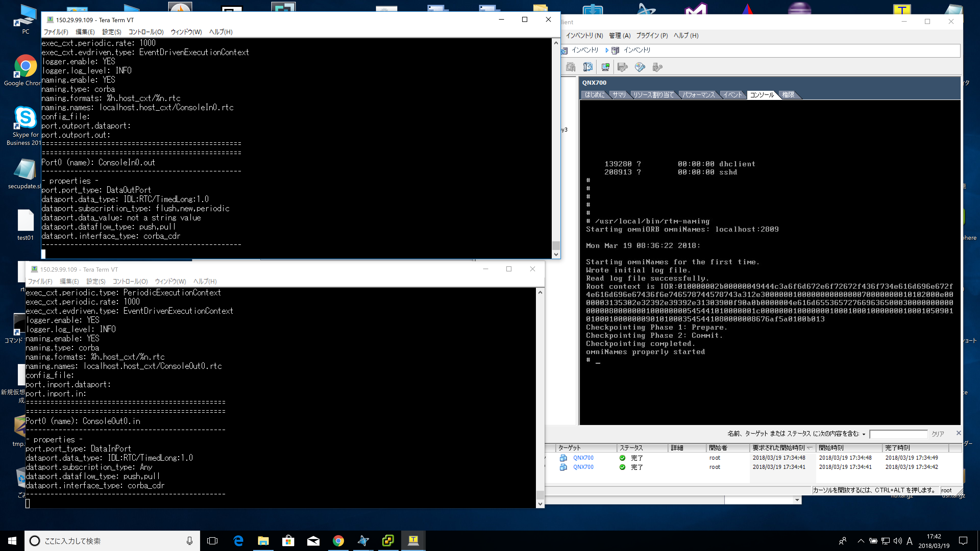The width and height of the screenshot is (980, 551).
Task: Open QNX700 link in first task row
Action: click(583, 458)
